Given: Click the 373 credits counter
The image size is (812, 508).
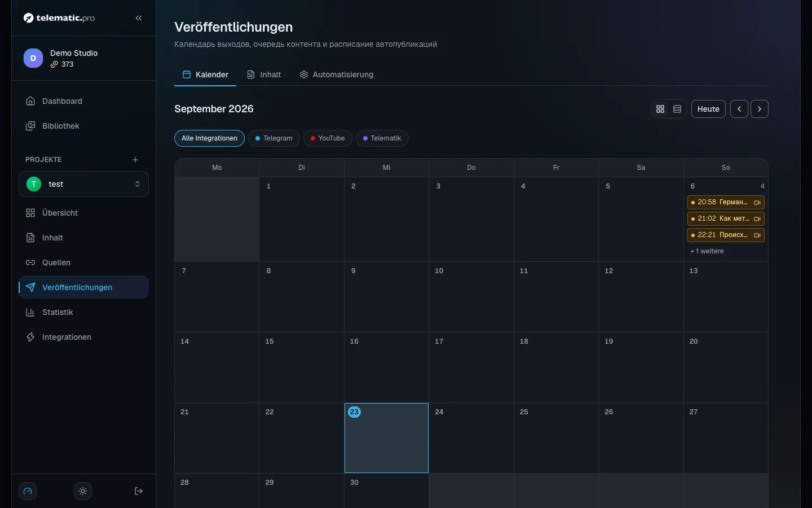Looking at the screenshot, I should point(62,64).
